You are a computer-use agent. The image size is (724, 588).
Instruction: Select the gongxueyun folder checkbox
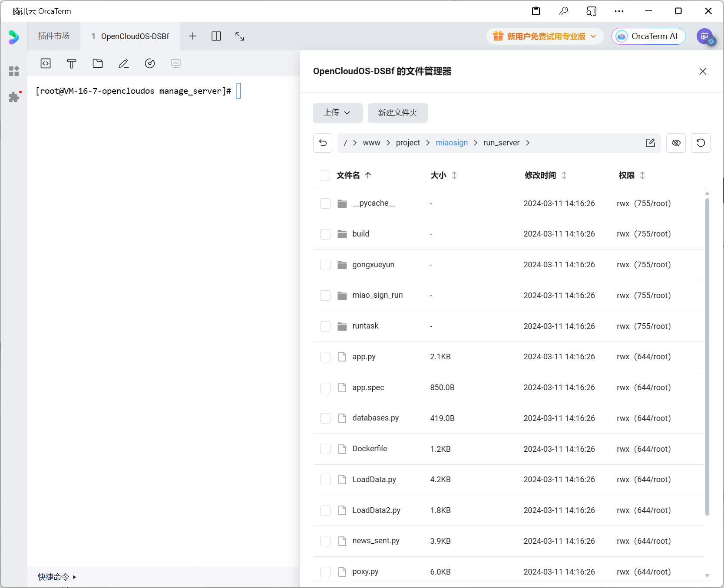tap(325, 265)
